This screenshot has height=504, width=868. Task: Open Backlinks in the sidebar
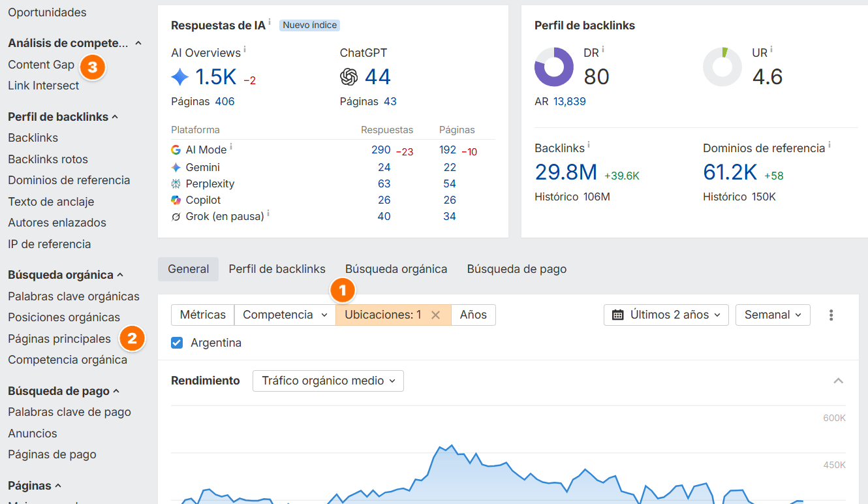click(33, 138)
